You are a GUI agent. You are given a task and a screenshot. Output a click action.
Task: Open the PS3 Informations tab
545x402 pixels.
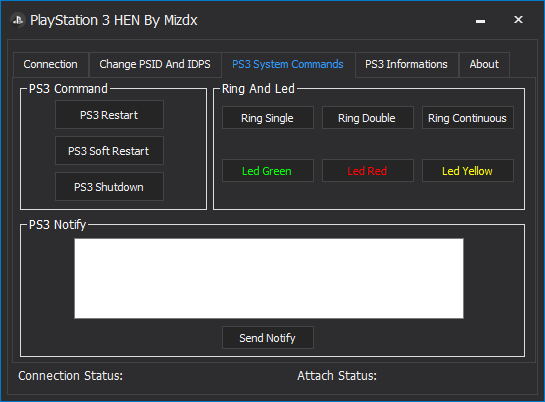tap(406, 65)
